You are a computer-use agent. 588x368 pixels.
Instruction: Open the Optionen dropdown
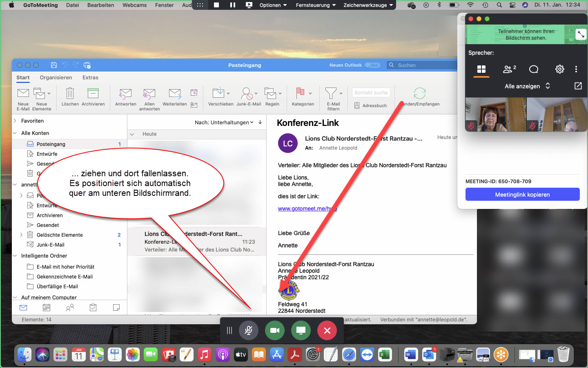click(x=273, y=5)
